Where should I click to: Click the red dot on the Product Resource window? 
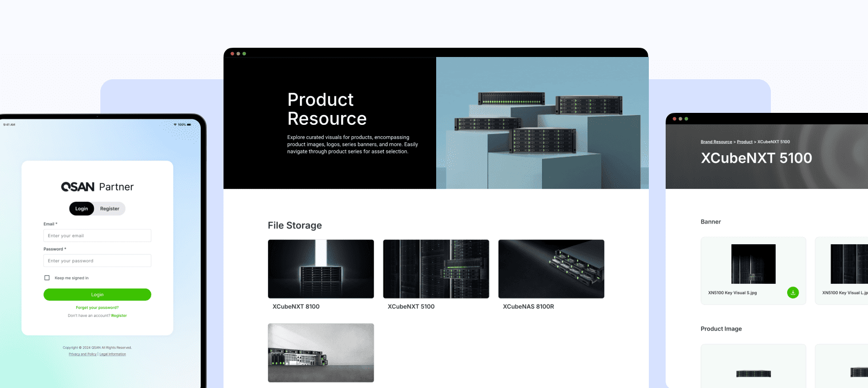click(x=232, y=54)
